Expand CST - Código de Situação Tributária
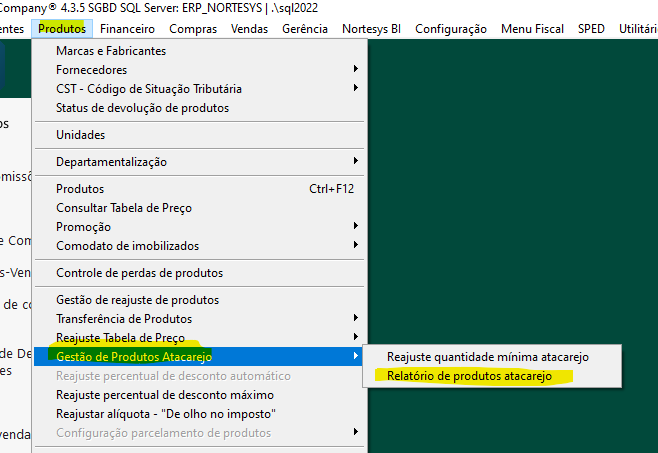This screenshot has width=658, height=453. point(149,89)
